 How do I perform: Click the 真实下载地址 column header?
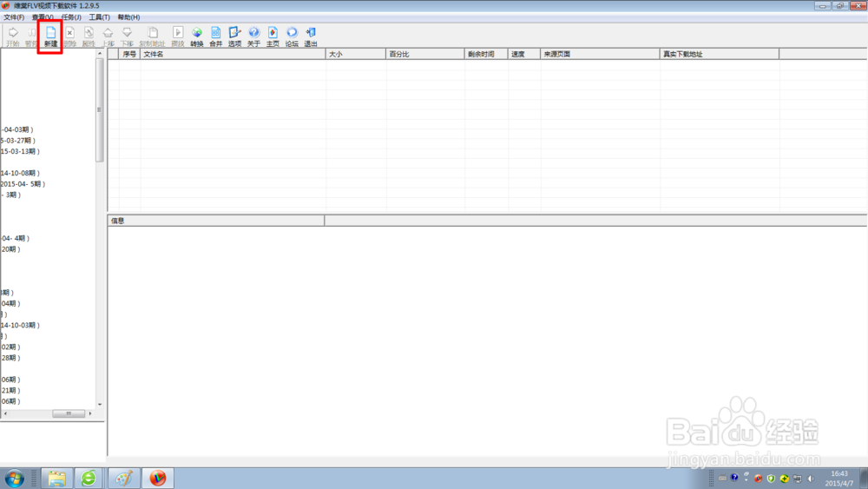tap(720, 54)
